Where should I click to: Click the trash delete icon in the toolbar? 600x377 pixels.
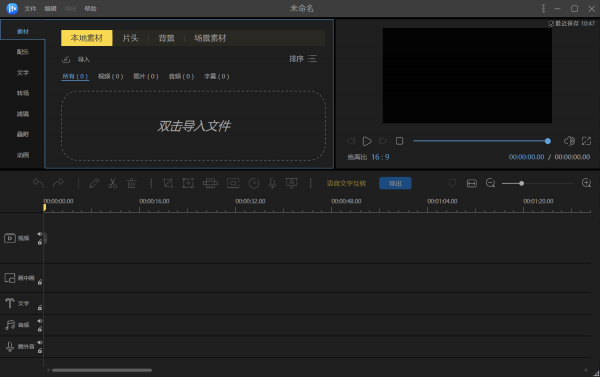click(x=131, y=183)
